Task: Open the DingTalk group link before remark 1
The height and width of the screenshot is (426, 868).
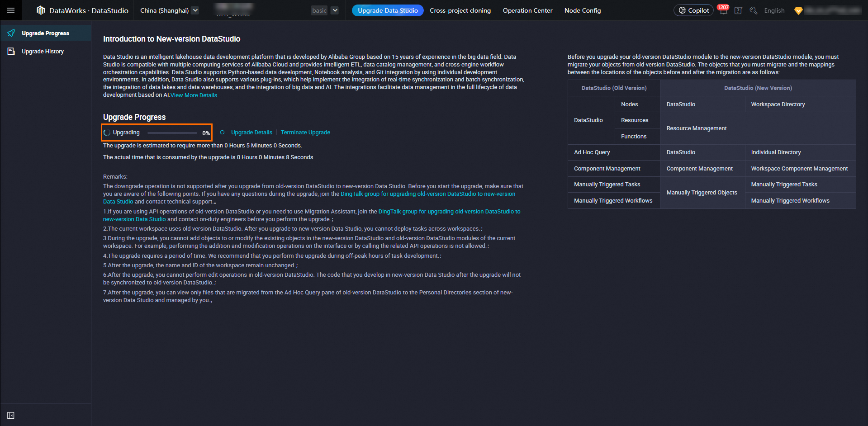Action: (x=428, y=194)
